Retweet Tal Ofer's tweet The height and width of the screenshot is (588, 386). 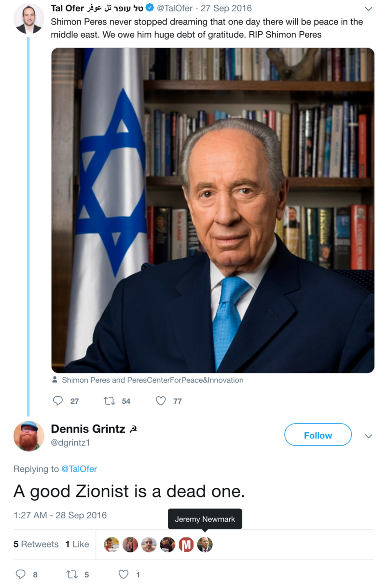[110, 401]
